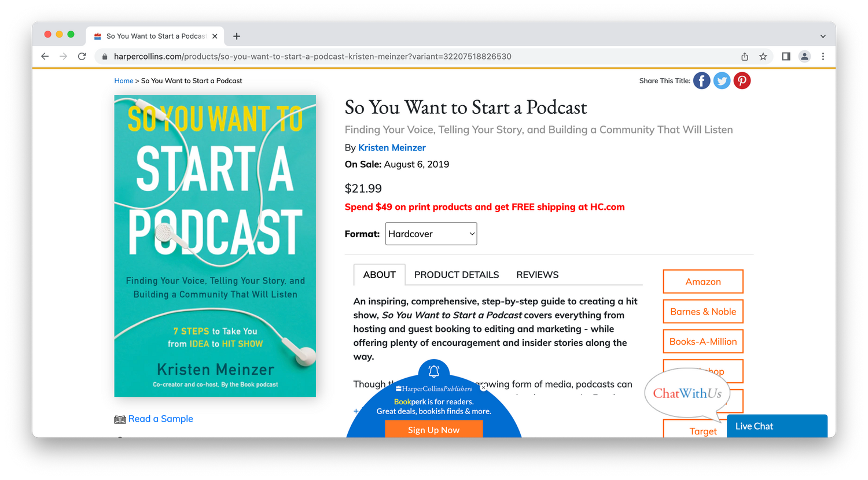The width and height of the screenshot is (868, 480).
Task: Switch to the ABOUT tab
Action: click(380, 275)
